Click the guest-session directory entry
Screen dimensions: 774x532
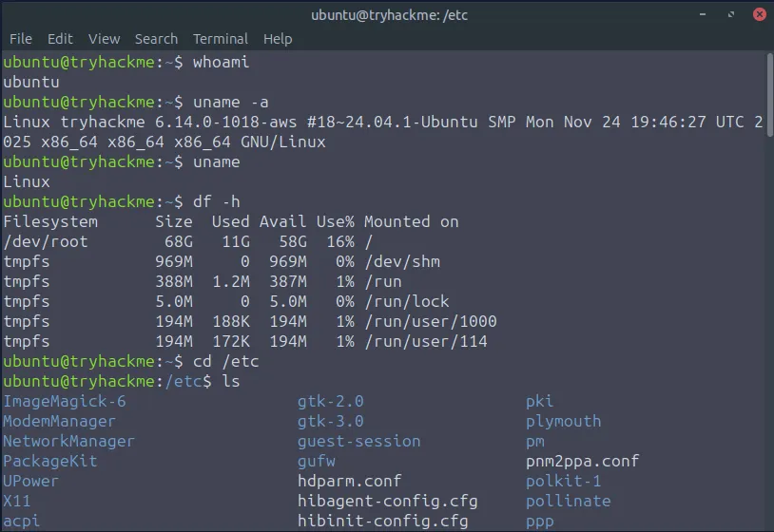(x=358, y=441)
